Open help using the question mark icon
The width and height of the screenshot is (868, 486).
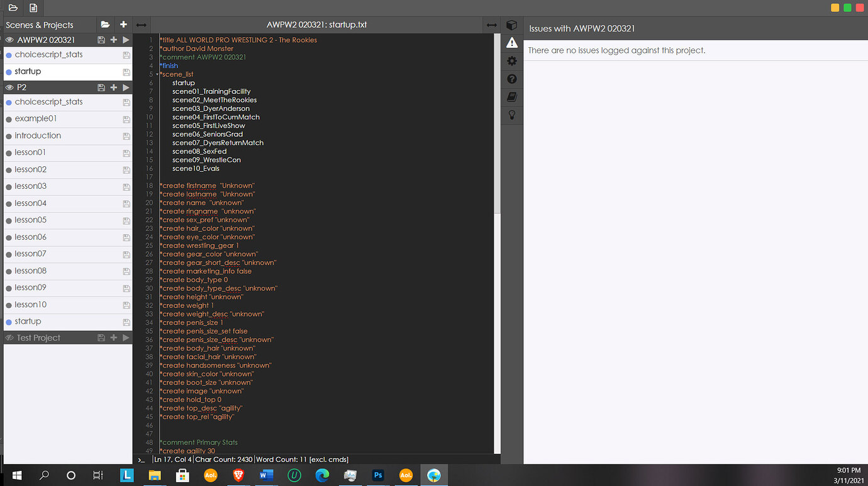pyautogui.click(x=511, y=79)
